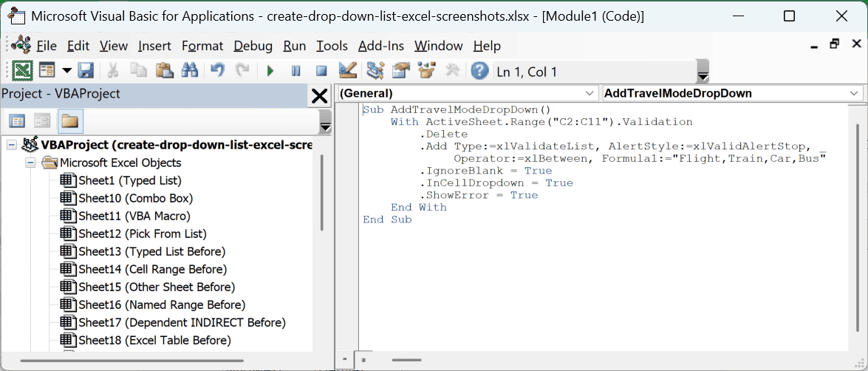
Task: Open the Debug menu
Action: 253,45
